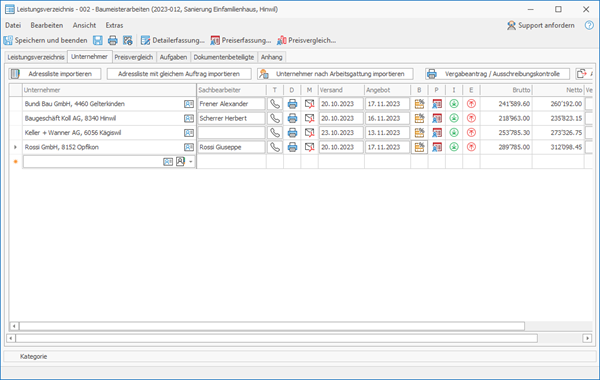This screenshot has width=600, height=380.
Task: Click the grid scrollbar left arrow
Action: (14, 326)
